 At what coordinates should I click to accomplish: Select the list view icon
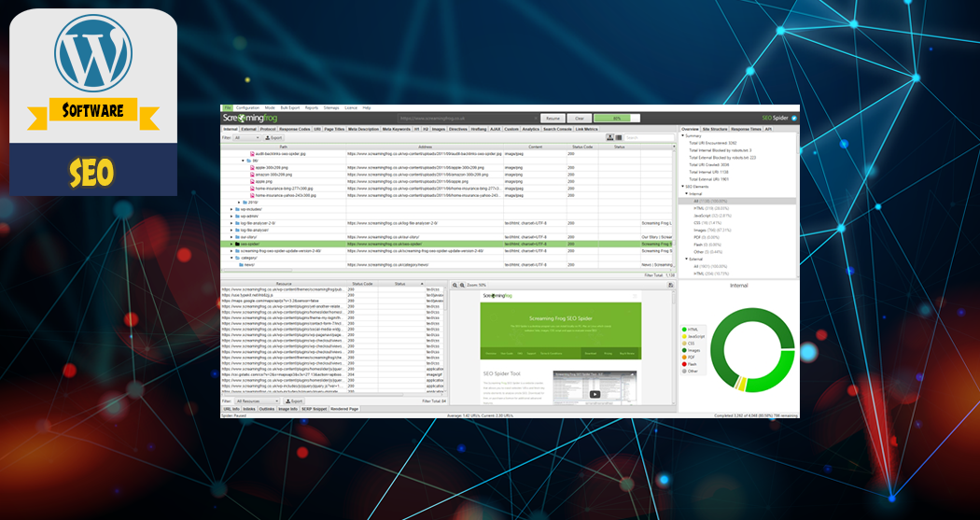(619, 137)
